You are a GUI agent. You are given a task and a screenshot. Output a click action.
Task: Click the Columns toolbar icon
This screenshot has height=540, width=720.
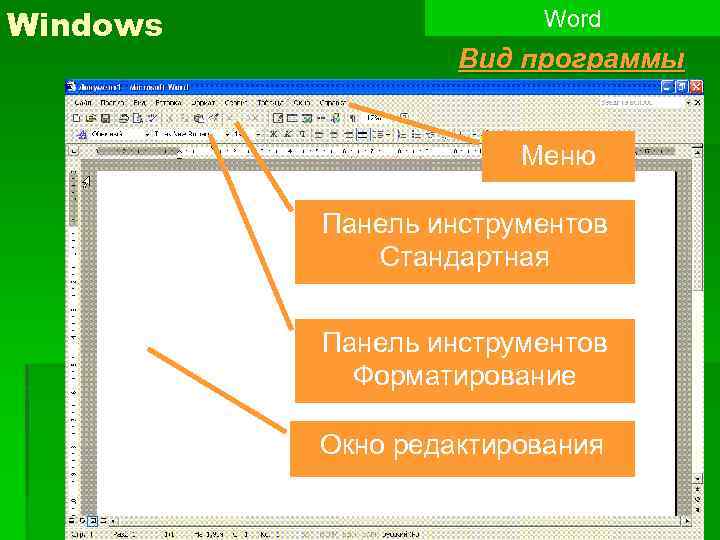click(x=321, y=118)
